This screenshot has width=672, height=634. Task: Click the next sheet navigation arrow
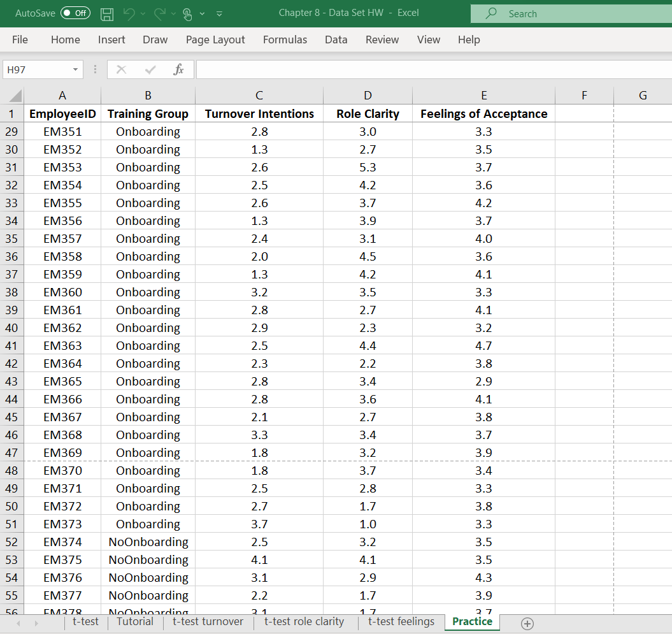36,623
